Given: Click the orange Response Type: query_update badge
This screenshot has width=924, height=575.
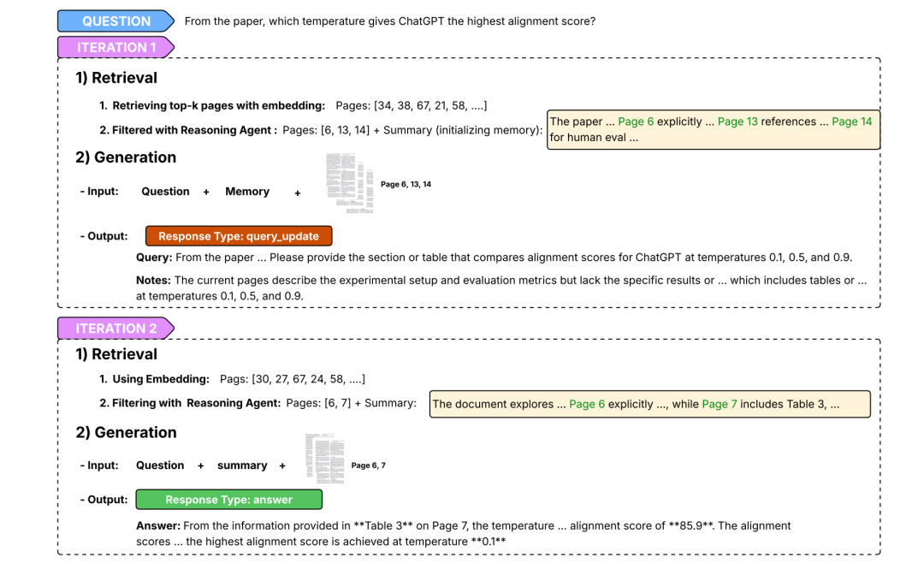Looking at the screenshot, I should [x=239, y=235].
